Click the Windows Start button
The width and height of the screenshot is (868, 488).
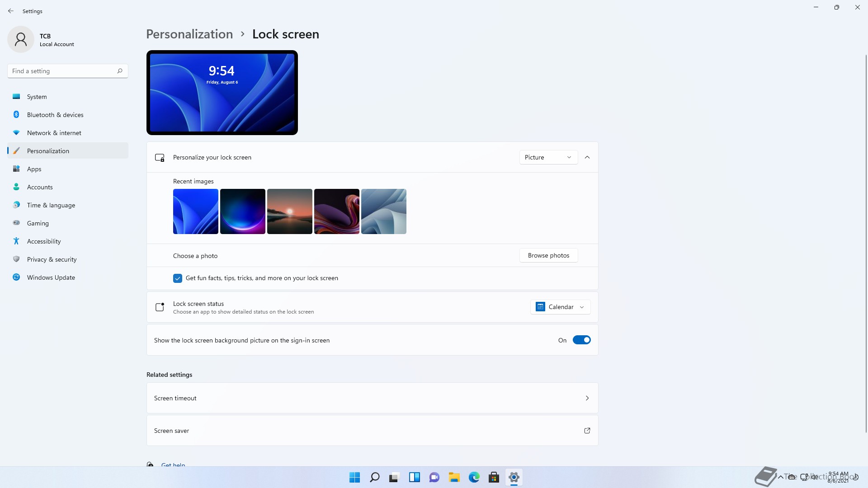coord(355,477)
